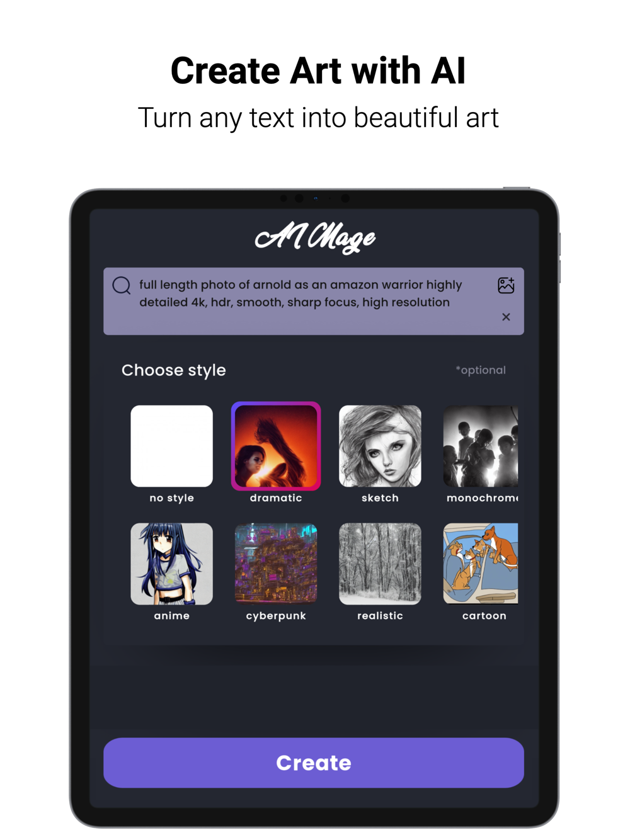Click the dramatic style label text
Screen dimensions: 630x840
click(x=276, y=498)
